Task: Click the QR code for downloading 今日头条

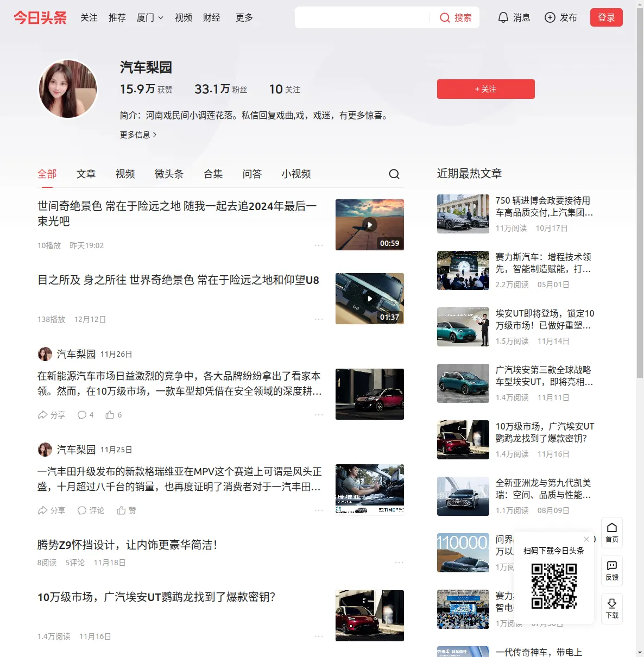Action: click(x=554, y=586)
